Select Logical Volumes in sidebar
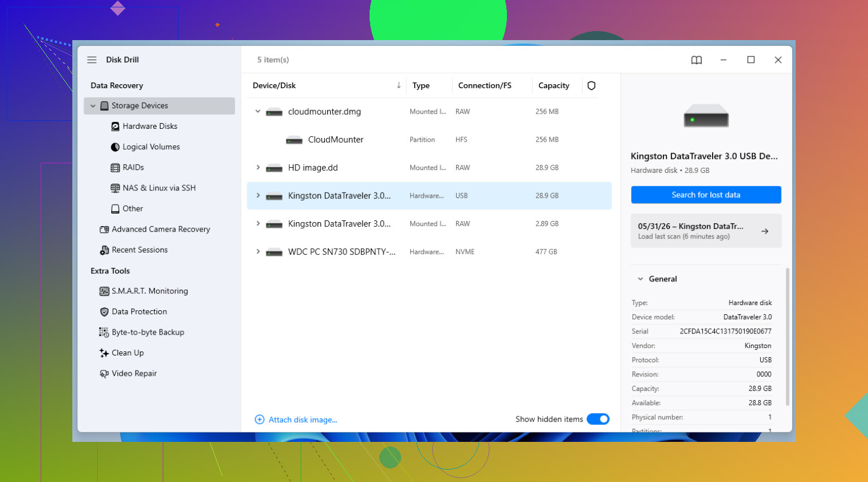This screenshot has height=482, width=868. (x=151, y=147)
